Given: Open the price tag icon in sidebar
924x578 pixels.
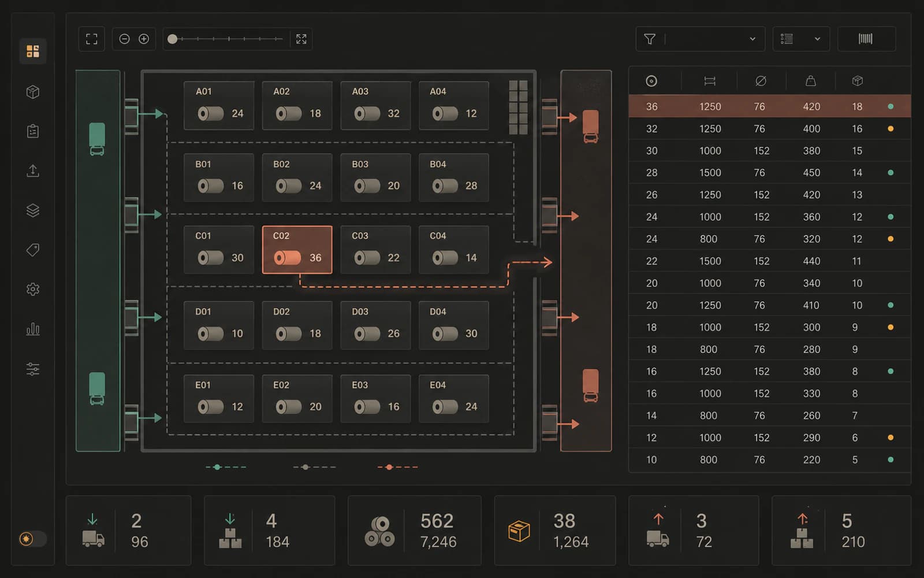Looking at the screenshot, I should point(33,250).
